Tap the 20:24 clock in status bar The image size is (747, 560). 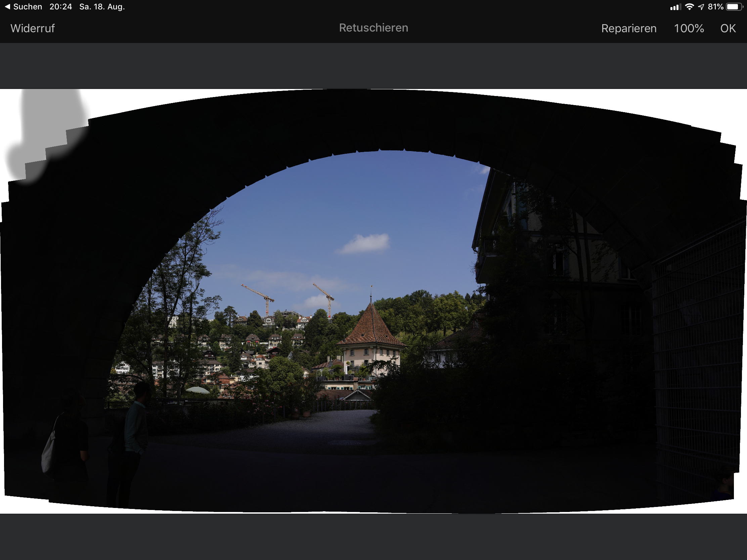click(x=61, y=7)
